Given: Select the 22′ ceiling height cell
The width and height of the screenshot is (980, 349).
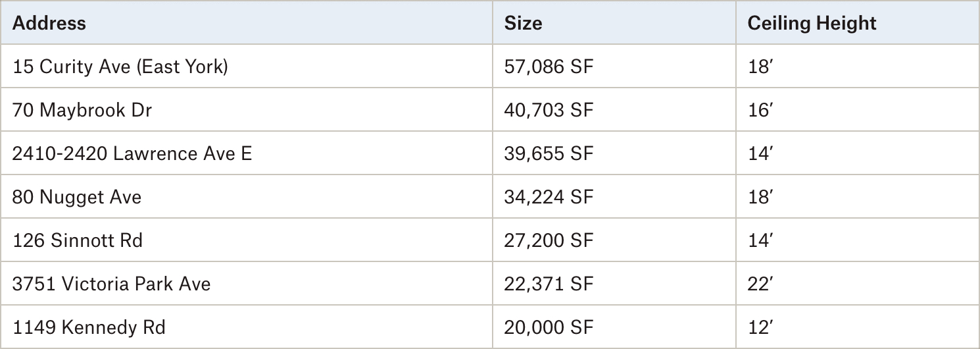Looking at the screenshot, I should [x=858, y=284].
